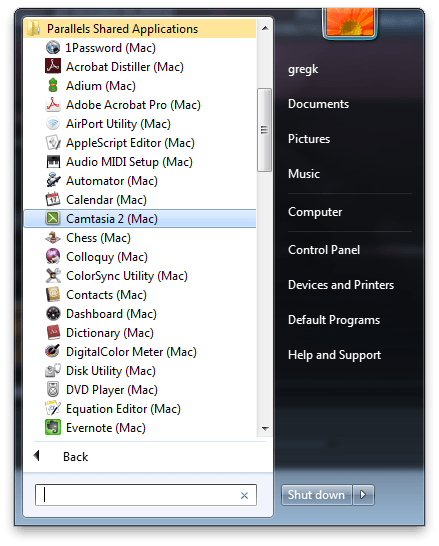Click the start menu search box
This screenshot has width=439, height=546.
146,495
